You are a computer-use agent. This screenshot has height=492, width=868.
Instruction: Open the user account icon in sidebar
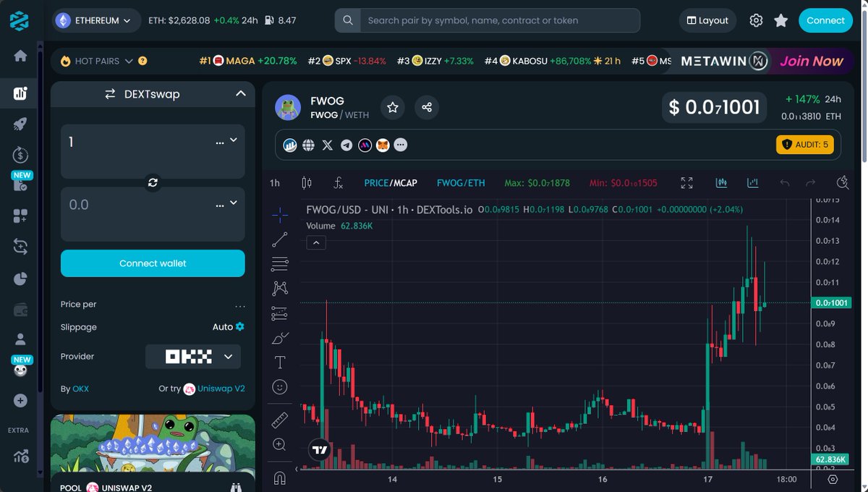[20, 339]
